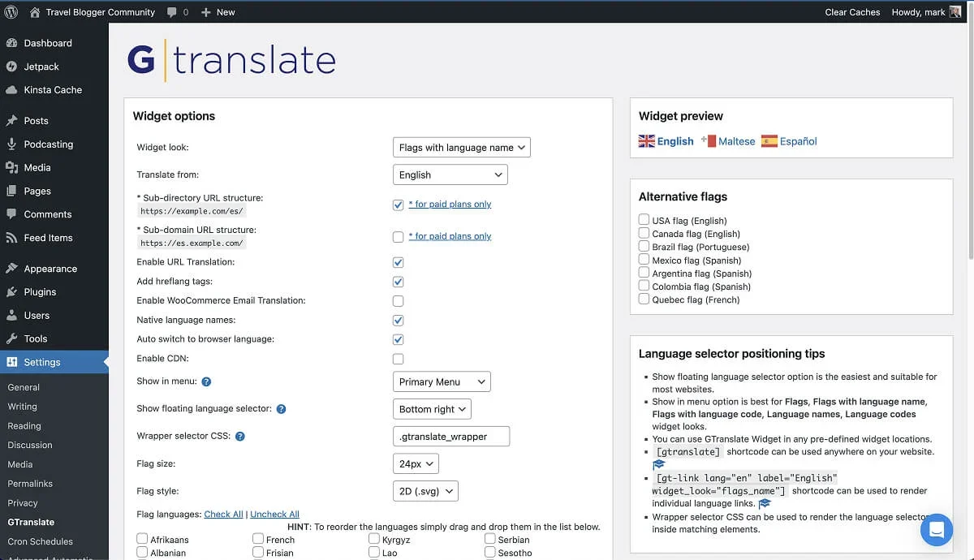Click the Jetpack icon in sidebar
Image resolution: width=974 pixels, height=560 pixels.
click(x=11, y=67)
